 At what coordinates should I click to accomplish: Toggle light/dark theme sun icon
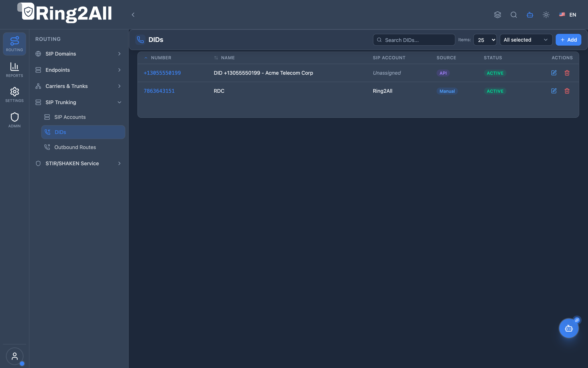(546, 15)
